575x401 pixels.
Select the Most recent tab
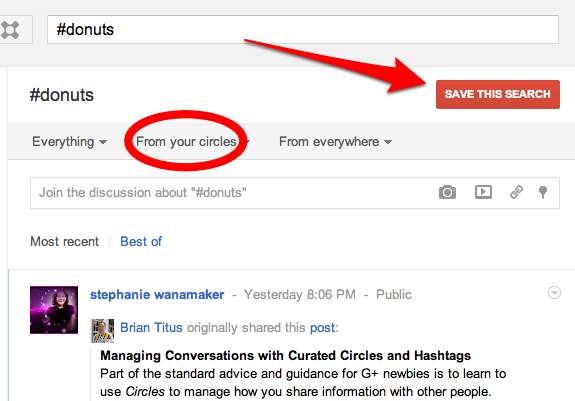click(65, 242)
